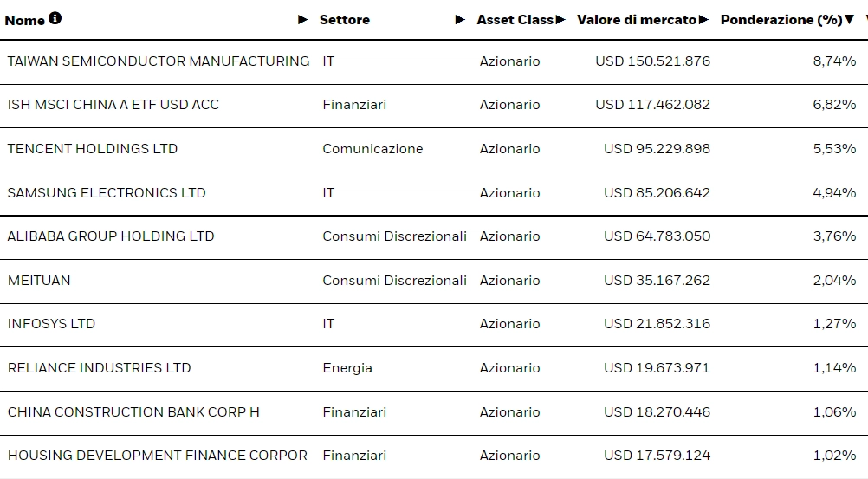Screen dimensions: 868x479
Task: Toggle the descending arrow beside Ponderazione (%)
Action: point(849,19)
